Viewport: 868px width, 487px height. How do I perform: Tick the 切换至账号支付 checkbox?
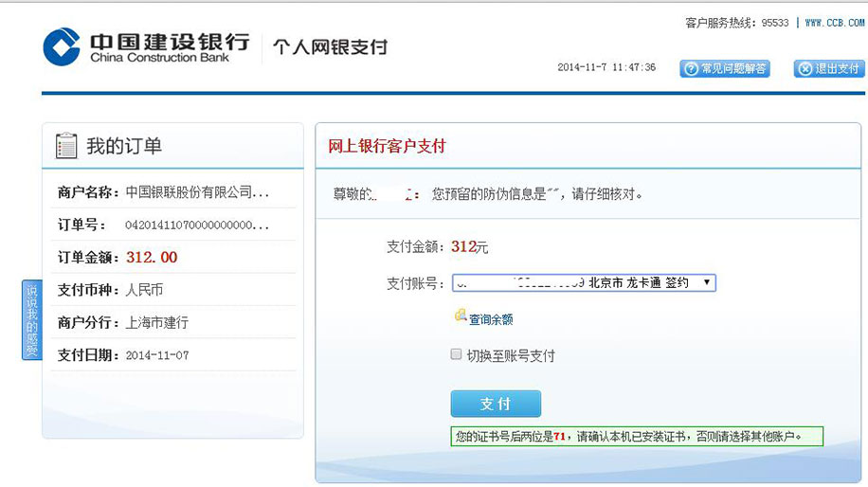click(x=456, y=354)
